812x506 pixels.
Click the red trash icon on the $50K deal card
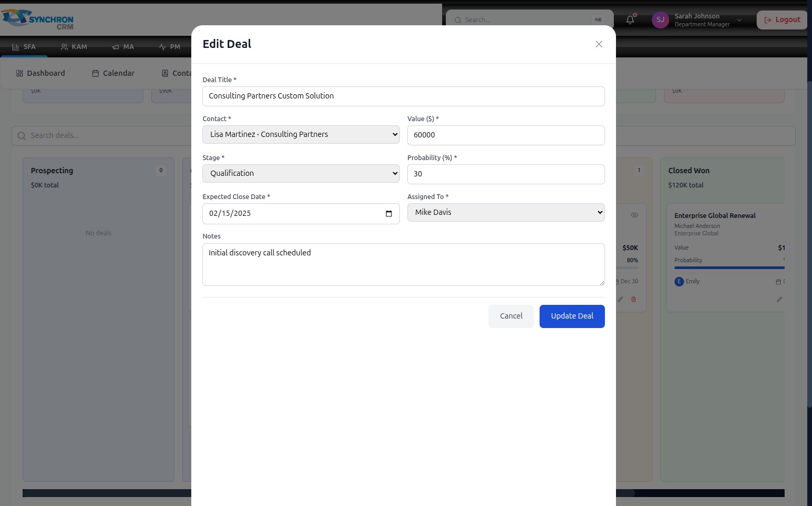[633, 299]
